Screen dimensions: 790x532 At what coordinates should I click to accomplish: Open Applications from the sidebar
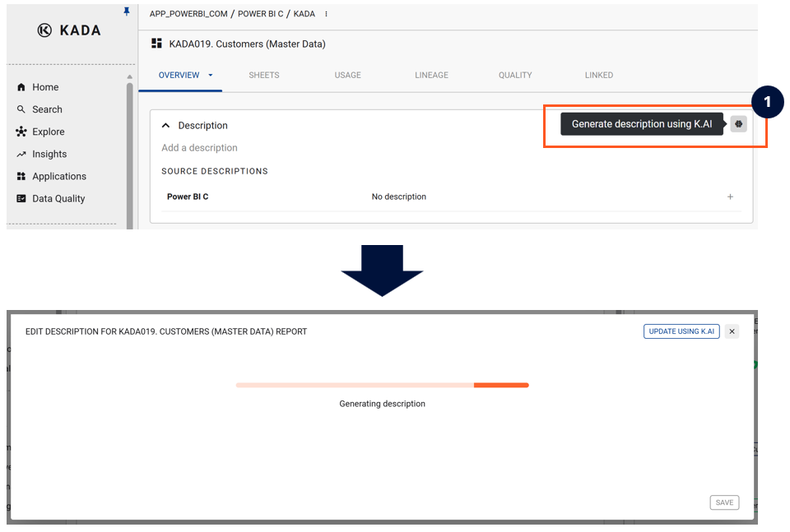[x=58, y=176]
